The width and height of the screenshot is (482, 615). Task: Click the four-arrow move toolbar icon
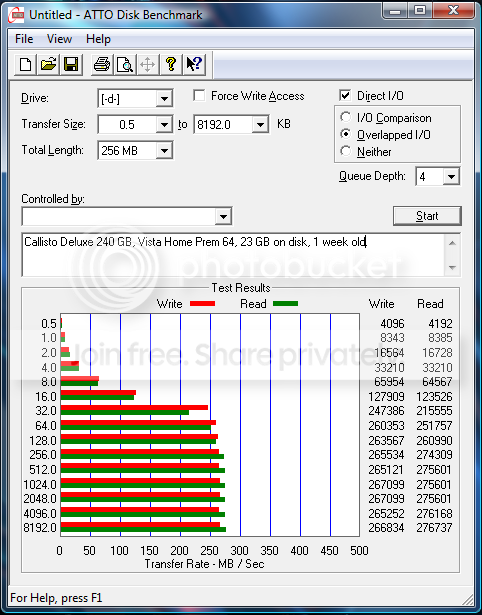click(x=147, y=64)
